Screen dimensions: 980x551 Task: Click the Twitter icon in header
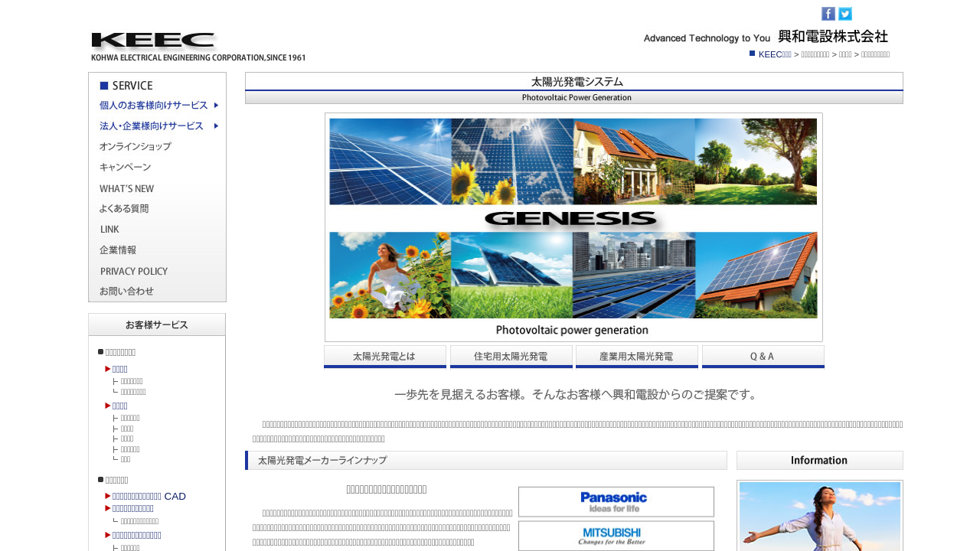pos(844,14)
